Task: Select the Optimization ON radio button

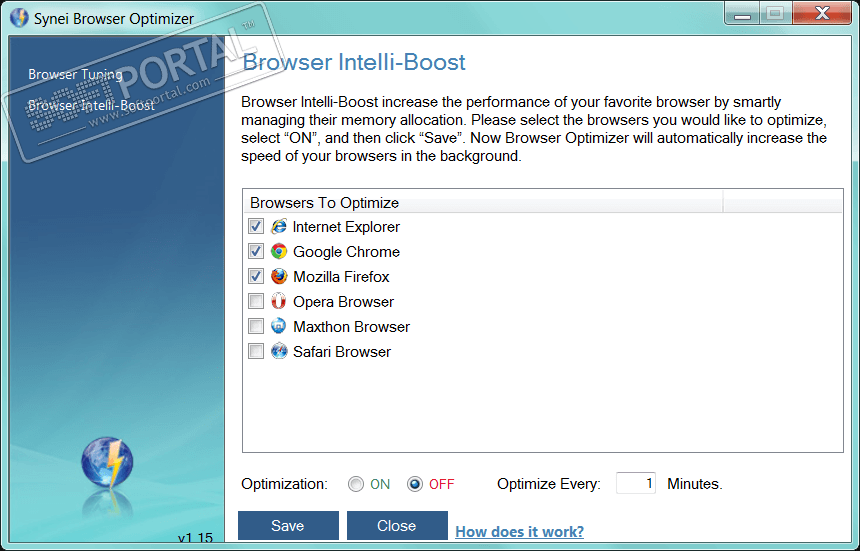Action: point(356,484)
